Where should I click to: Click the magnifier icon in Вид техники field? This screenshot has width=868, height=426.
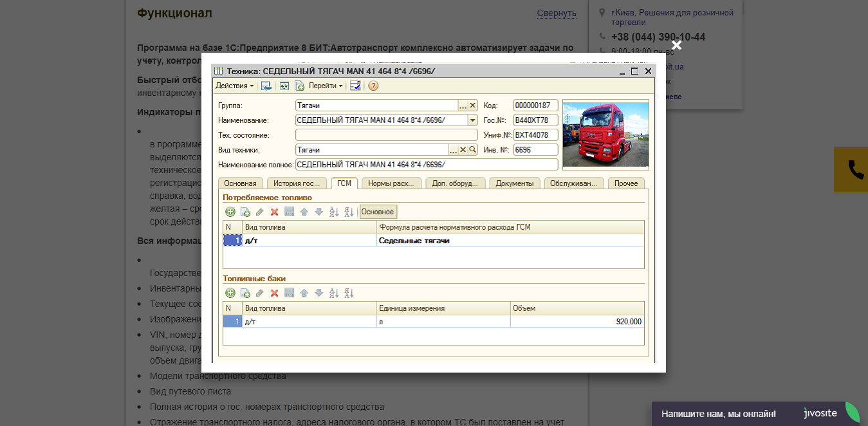coord(472,150)
